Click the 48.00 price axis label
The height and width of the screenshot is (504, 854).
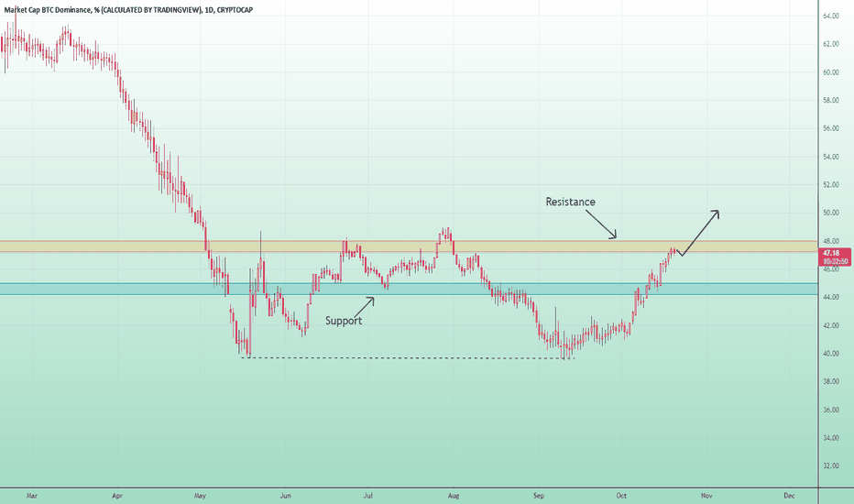(830, 241)
